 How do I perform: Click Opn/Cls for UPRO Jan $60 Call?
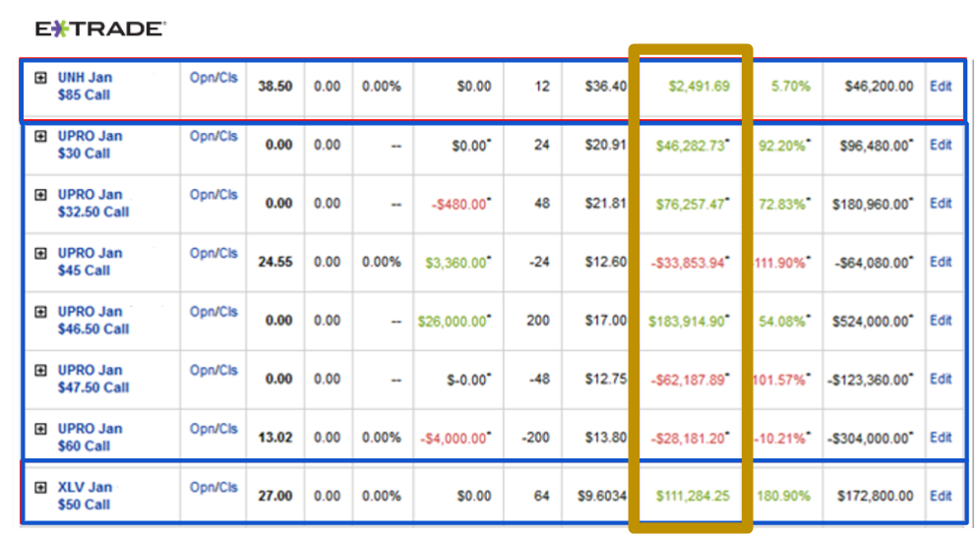(x=214, y=429)
